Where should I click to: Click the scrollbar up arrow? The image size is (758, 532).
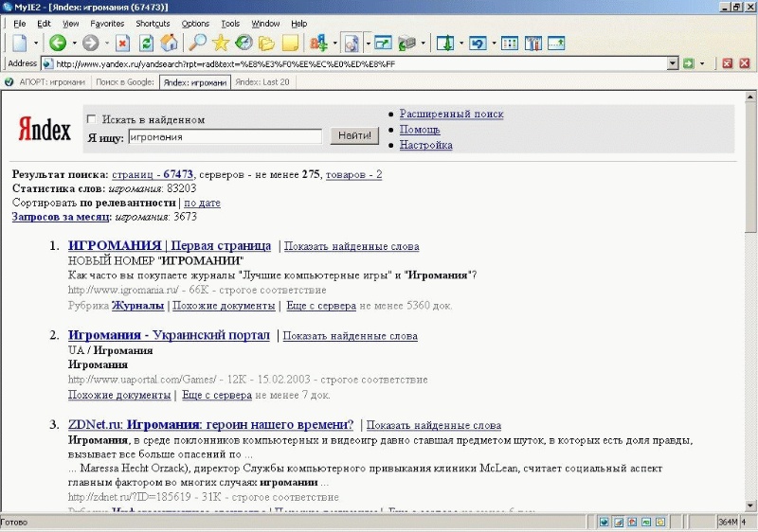pos(750,98)
